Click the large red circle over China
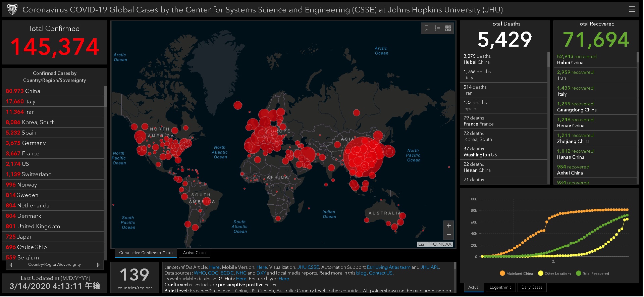The height and width of the screenshot is (297, 644). tap(363, 157)
